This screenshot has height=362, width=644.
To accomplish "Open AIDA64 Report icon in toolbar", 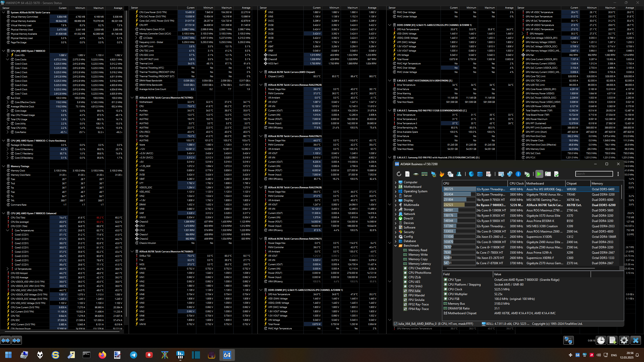I will (x=407, y=174).
